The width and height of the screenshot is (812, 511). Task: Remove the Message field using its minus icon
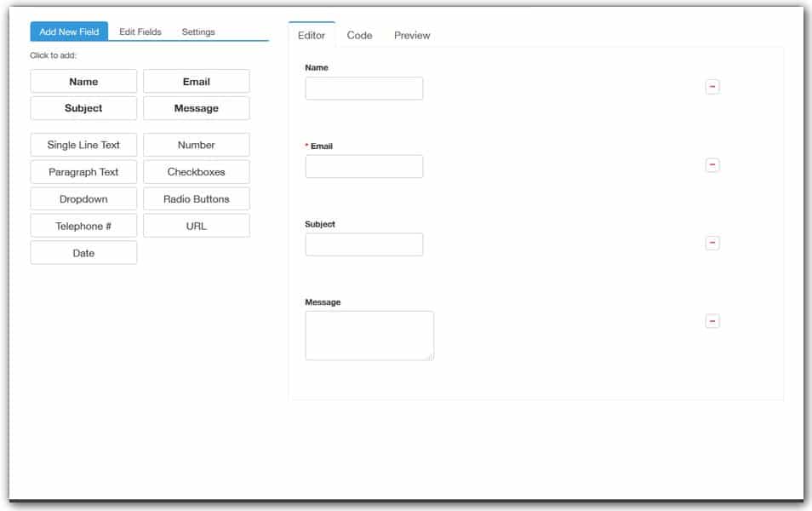pyautogui.click(x=712, y=321)
